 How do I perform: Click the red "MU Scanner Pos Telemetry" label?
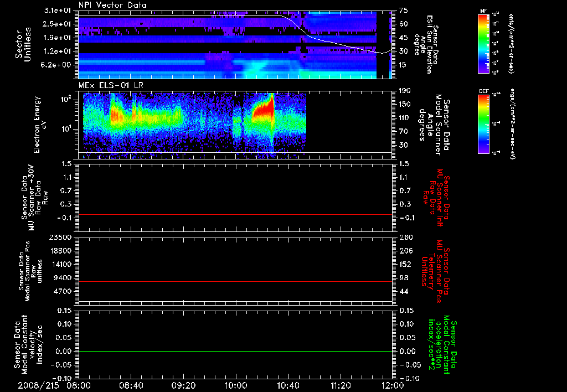[x=435, y=271]
